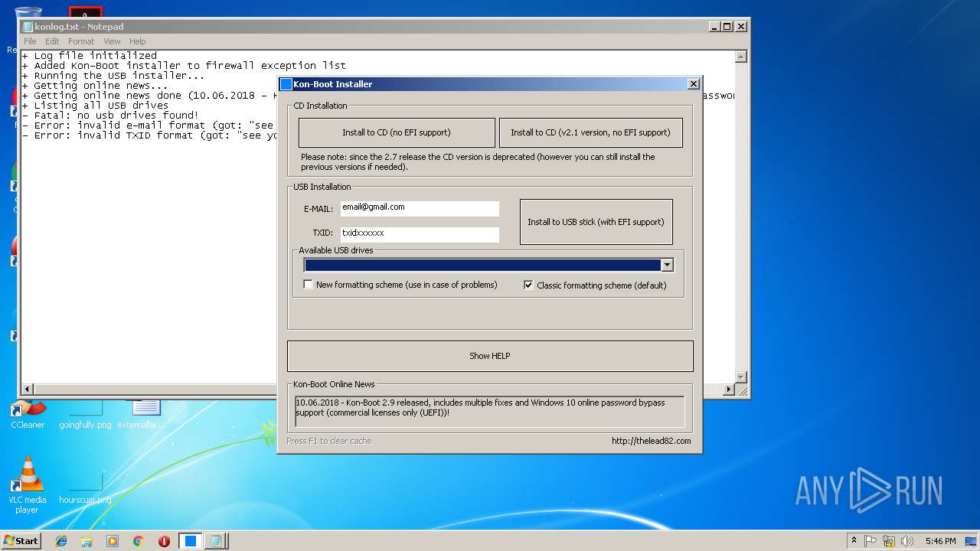Open Internet Explorer from the taskbar

61,541
